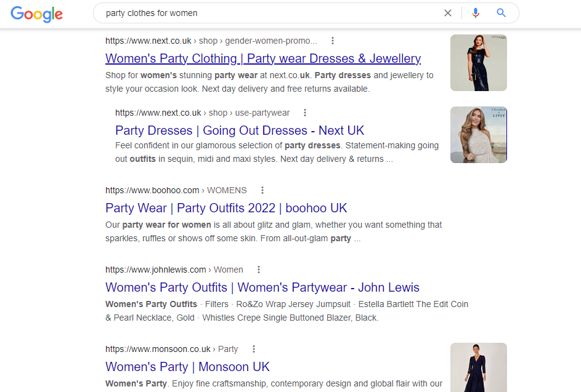Open Women's Party Outfits John Lewis link
This screenshot has width=581, height=392.
262,287
